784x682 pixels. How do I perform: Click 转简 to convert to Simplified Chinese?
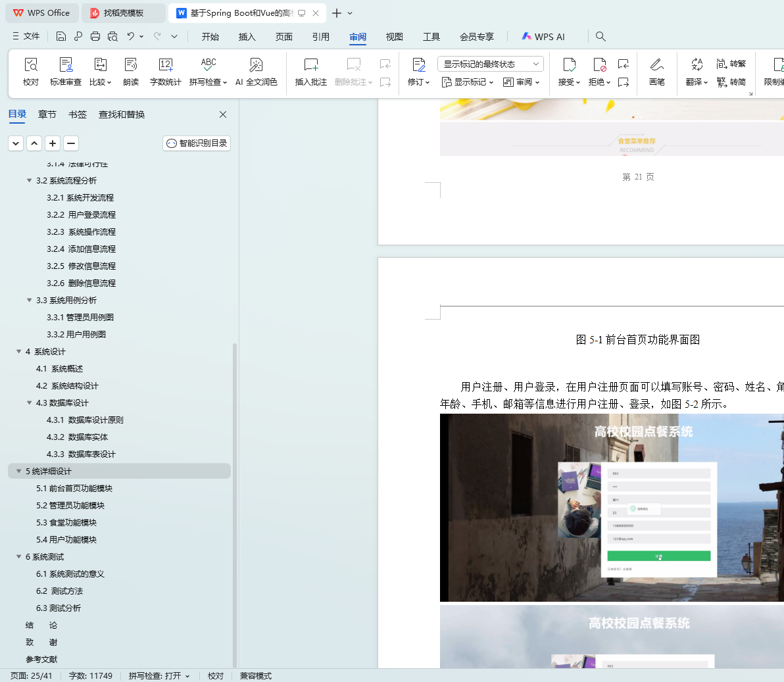point(731,82)
